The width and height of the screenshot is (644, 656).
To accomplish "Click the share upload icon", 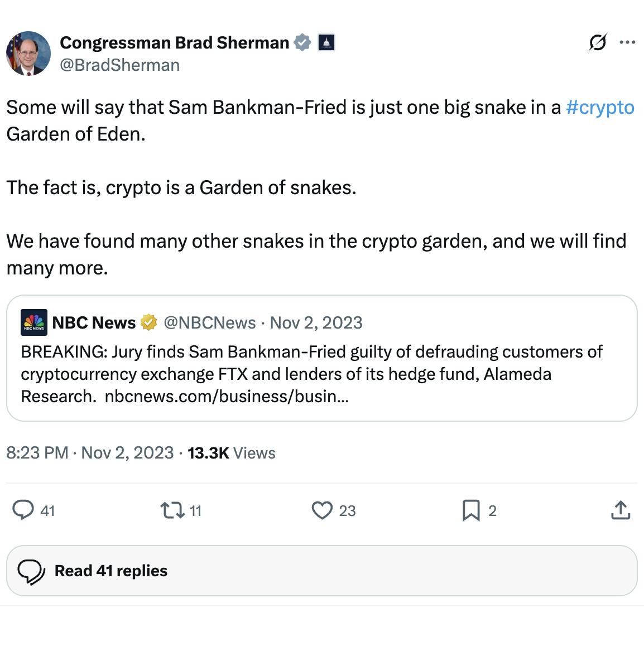I will tap(621, 510).
